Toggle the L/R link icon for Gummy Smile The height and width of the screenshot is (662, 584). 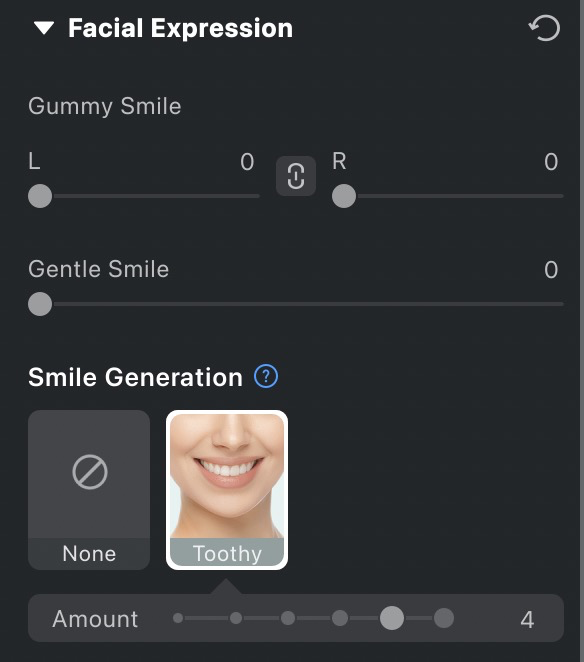[296, 176]
